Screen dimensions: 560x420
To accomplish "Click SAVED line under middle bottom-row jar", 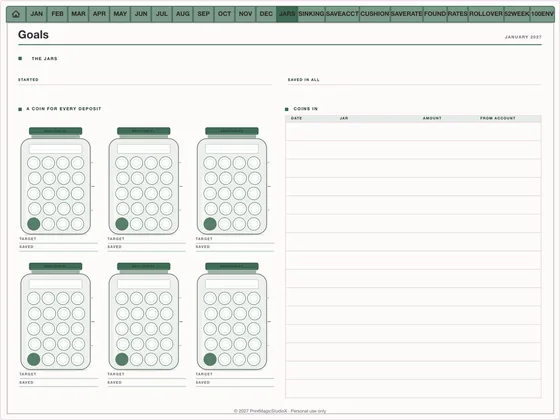I will [147, 383].
